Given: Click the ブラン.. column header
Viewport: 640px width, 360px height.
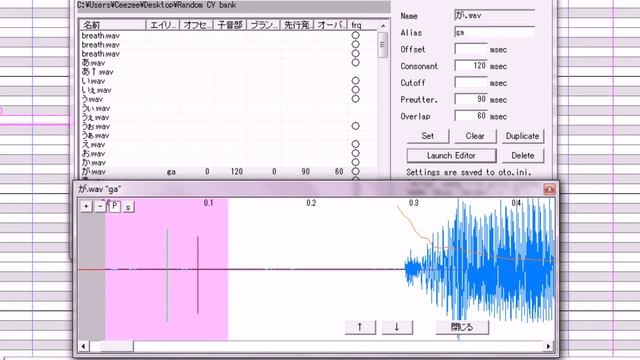Looking at the screenshot, I should [x=264, y=25].
